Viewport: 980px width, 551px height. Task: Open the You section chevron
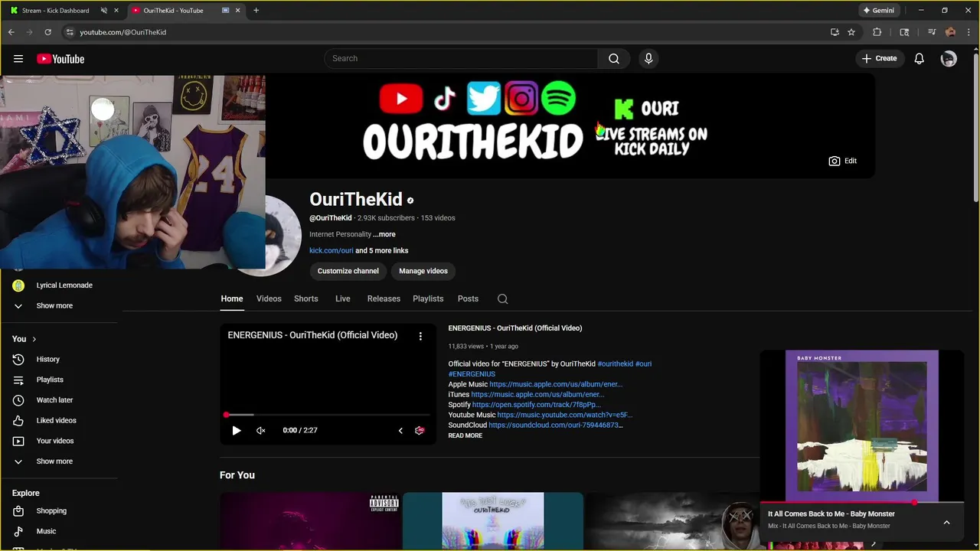[x=34, y=339]
